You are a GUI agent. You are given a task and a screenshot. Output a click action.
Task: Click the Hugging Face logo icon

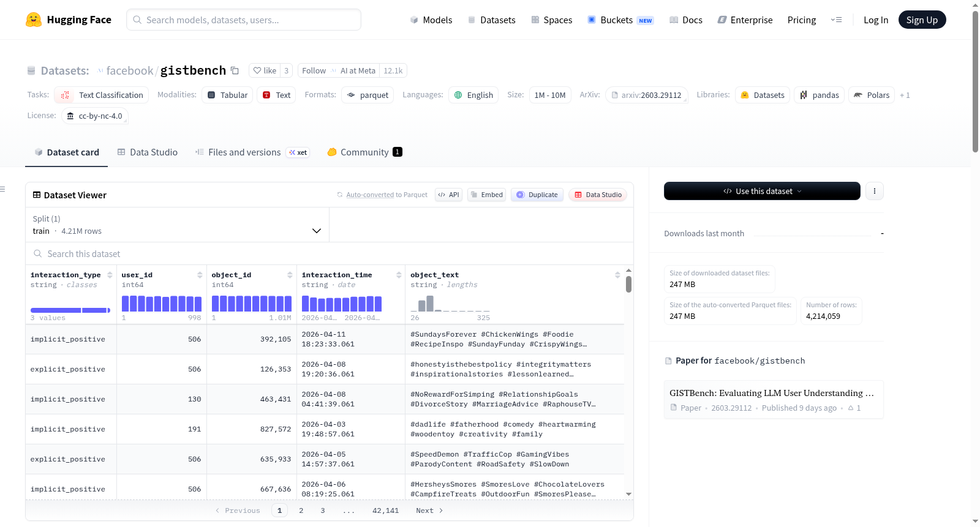(x=34, y=20)
